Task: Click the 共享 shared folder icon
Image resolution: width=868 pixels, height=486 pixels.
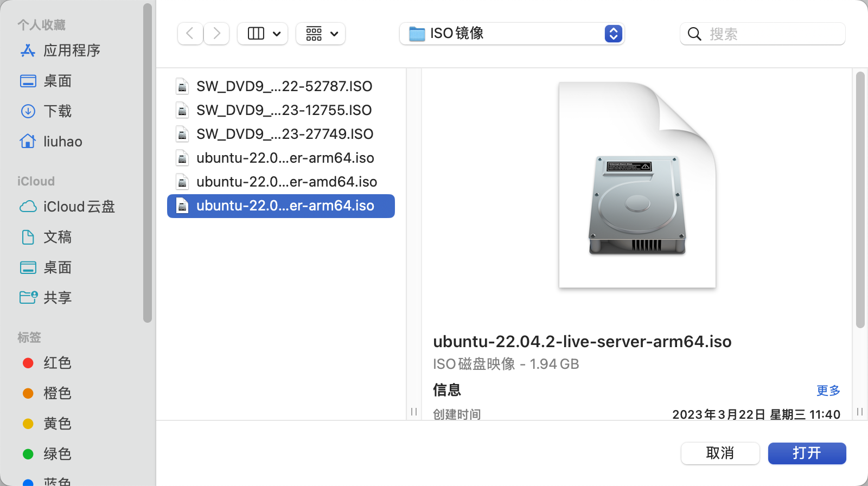Action: (x=28, y=297)
